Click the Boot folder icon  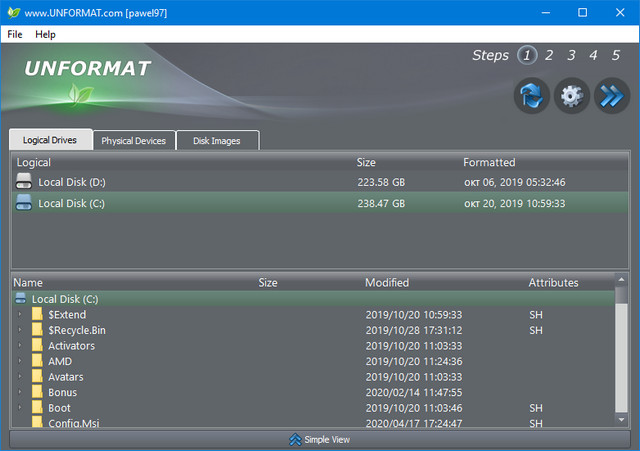click(x=37, y=407)
